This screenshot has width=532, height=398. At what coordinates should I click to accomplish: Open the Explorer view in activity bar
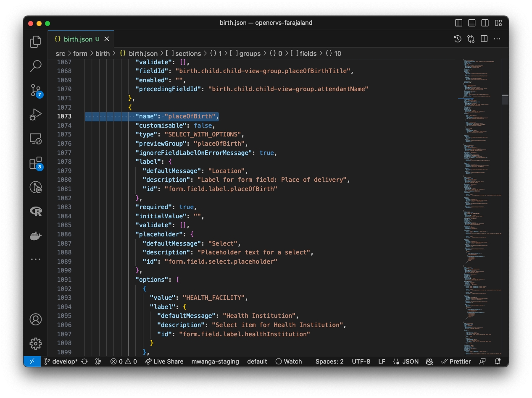[36, 42]
